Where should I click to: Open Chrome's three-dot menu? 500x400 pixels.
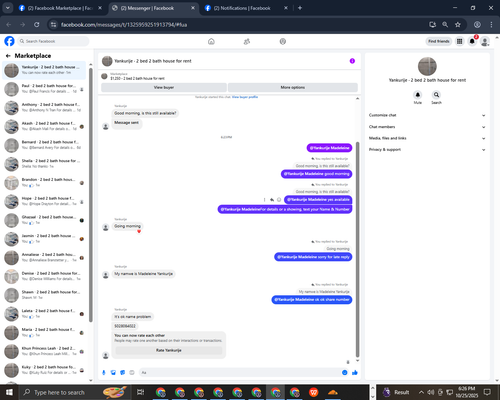(x=491, y=24)
